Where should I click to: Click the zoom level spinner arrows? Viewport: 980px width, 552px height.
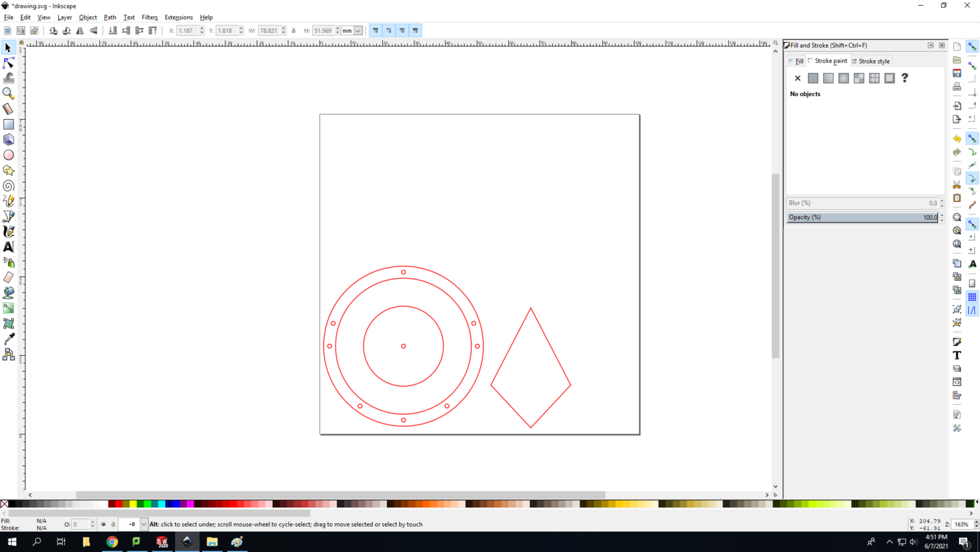976,524
